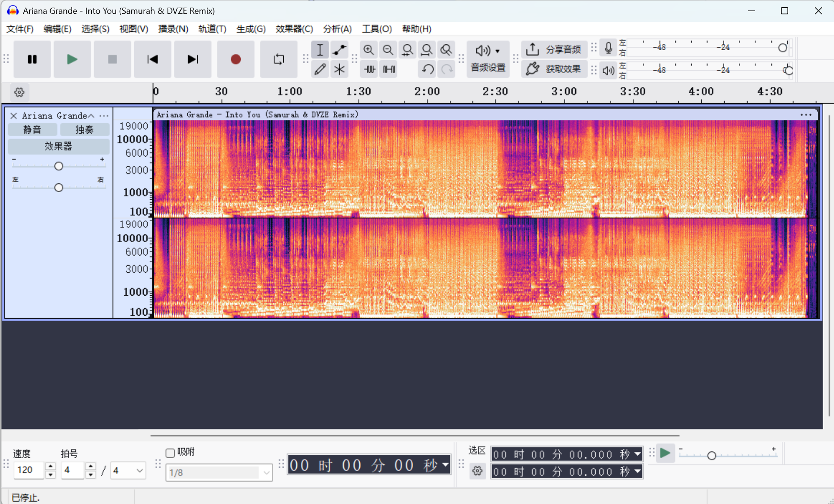Enable the 吸附 snap checkbox
This screenshot has width=834, height=504.
point(170,453)
